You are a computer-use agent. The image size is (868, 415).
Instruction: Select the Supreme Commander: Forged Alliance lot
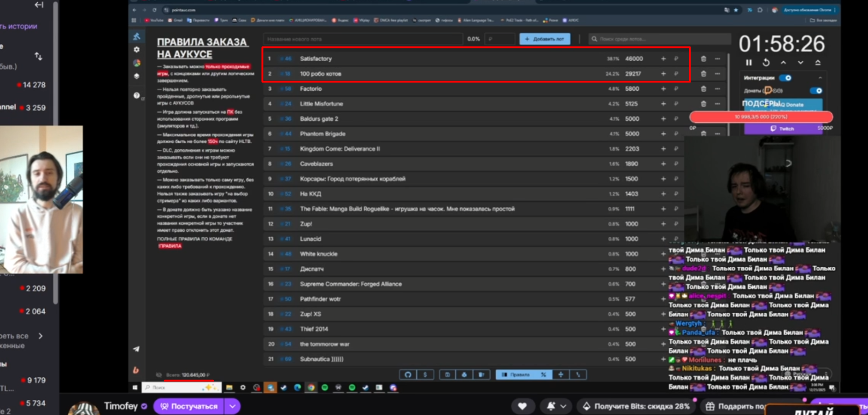click(351, 284)
